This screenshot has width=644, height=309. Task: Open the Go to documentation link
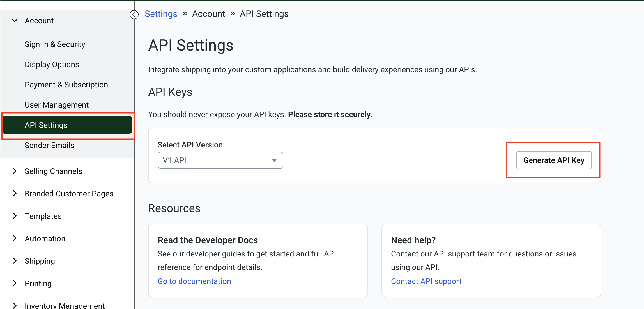pyautogui.click(x=194, y=281)
